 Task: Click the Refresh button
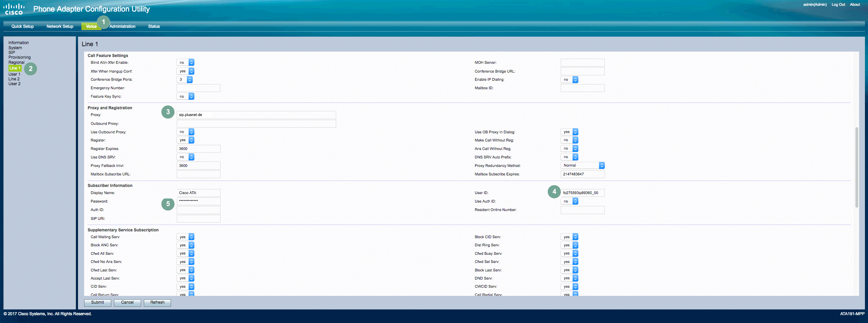click(x=157, y=302)
